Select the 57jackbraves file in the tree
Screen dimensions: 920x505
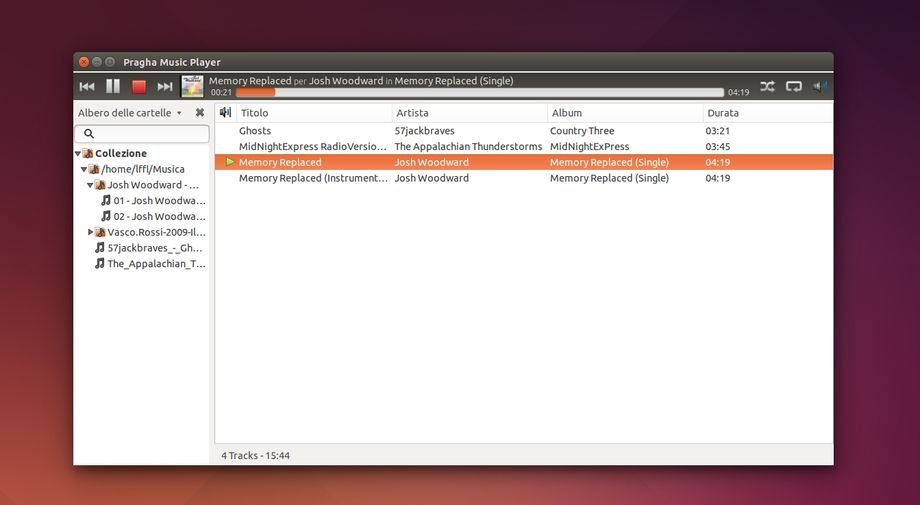click(x=154, y=248)
